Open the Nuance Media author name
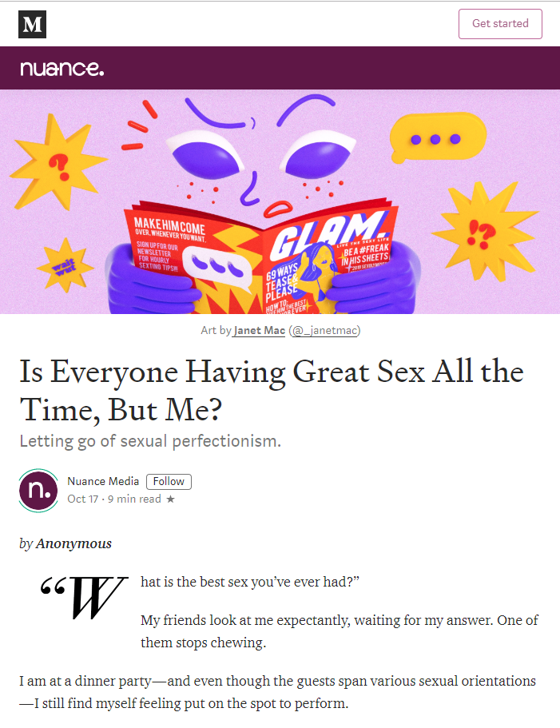Screen dimensions: 560x728 click(x=103, y=481)
